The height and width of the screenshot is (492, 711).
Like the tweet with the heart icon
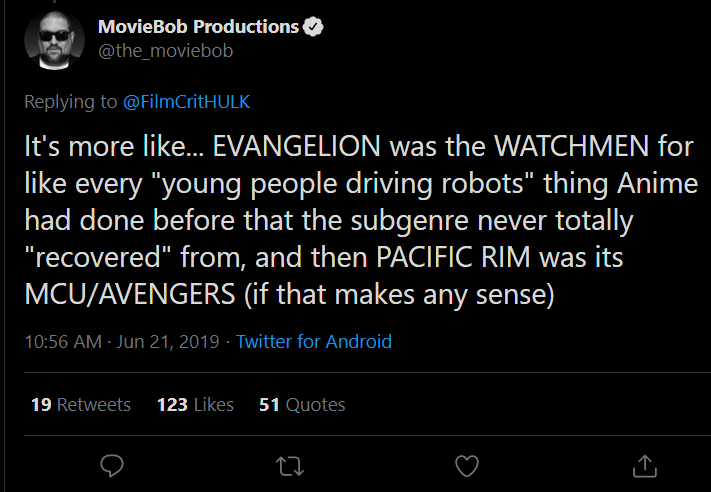[466, 465]
